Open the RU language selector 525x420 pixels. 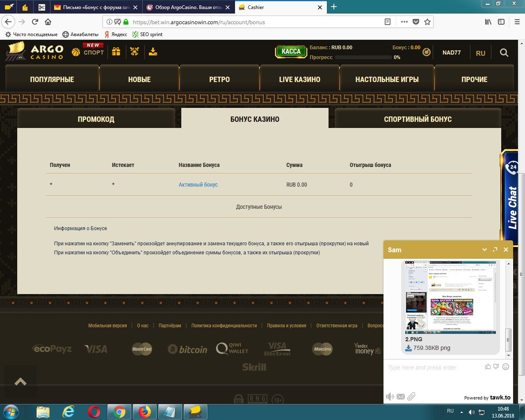click(x=481, y=53)
